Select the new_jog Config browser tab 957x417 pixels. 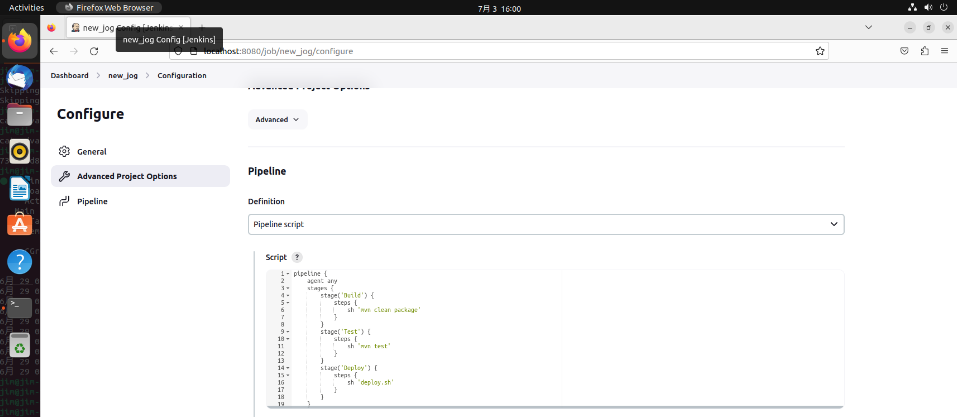coord(128,27)
